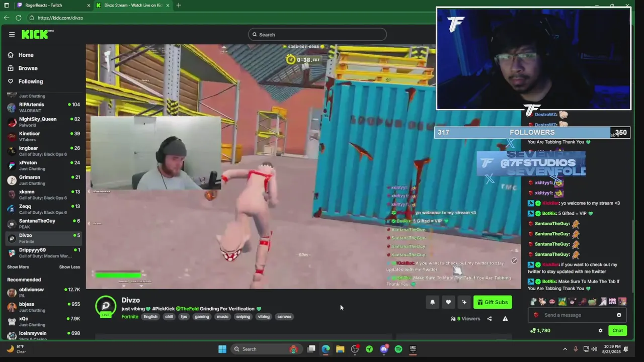Open recommended channel bbjess
This screenshot has height=362, width=644.
[43, 307]
